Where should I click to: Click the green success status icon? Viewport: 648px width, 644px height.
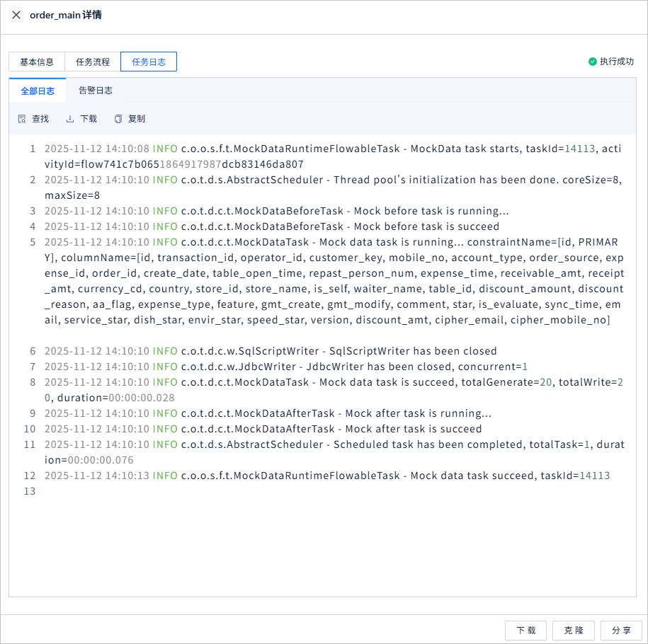click(x=592, y=62)
